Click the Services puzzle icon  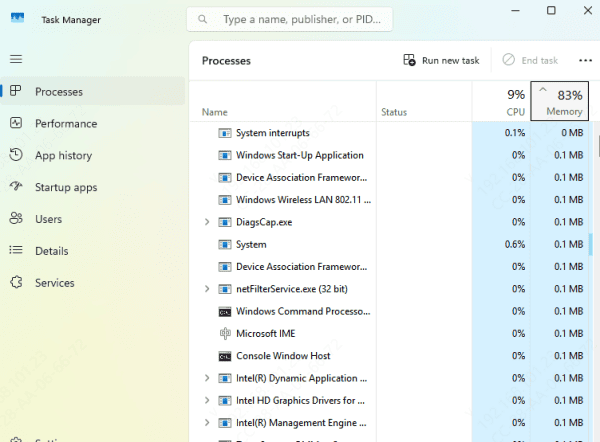point(16,282)
